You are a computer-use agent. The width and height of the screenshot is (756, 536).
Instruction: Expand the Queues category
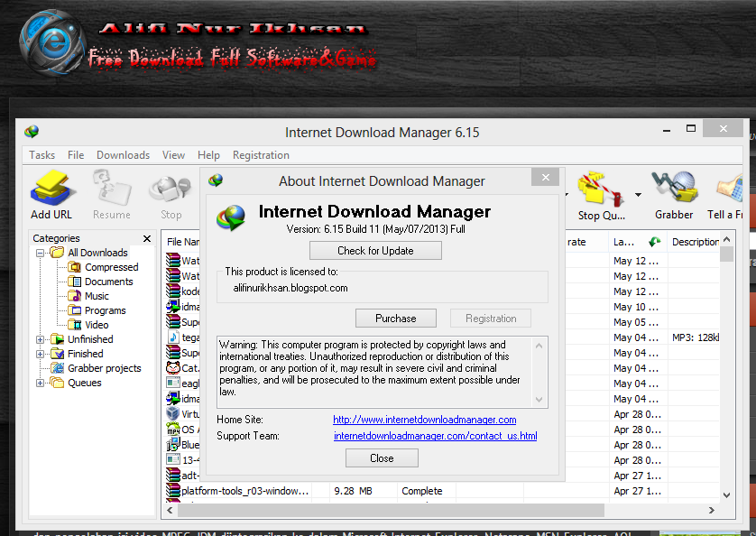(x=40, y=384)
